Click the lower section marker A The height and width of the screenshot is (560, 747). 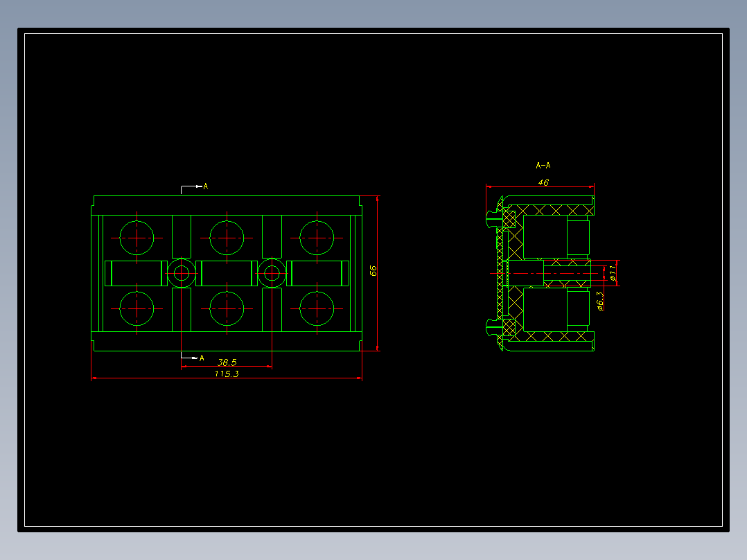[202, 358]
